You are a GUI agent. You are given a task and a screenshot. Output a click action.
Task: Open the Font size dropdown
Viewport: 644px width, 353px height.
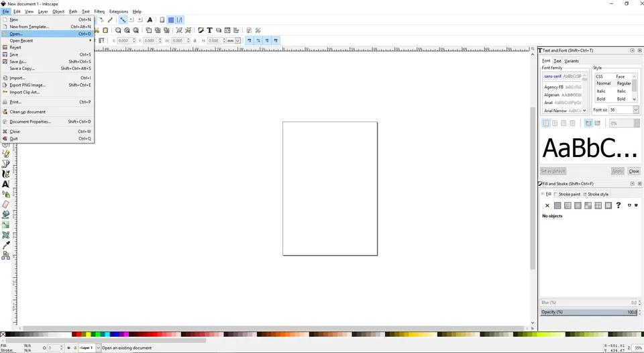click(636, 109)
